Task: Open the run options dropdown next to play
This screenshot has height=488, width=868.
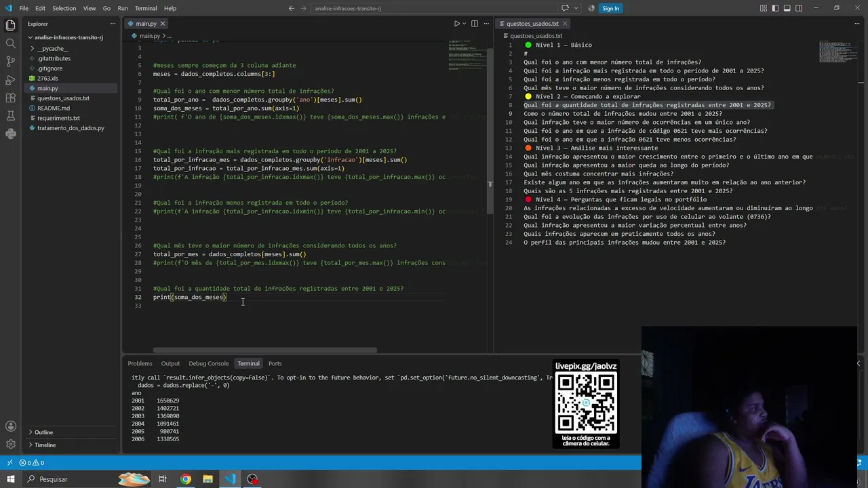Action: point(465,24)
